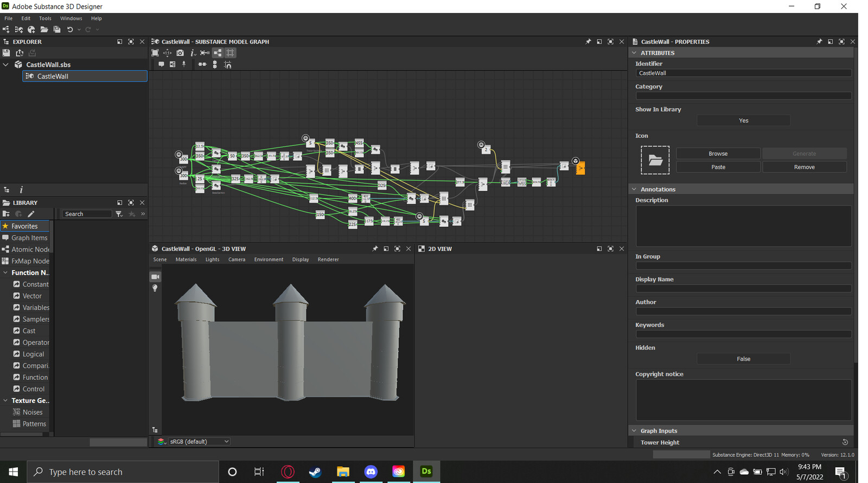Open the Lights menu in 3D view

coord(213,259)
